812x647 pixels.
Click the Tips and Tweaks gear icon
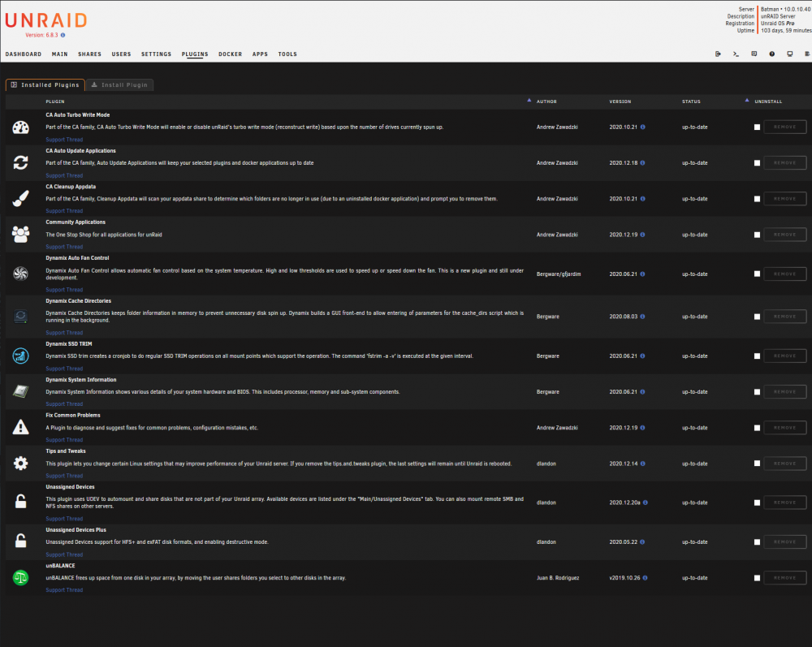pos(21,464)
